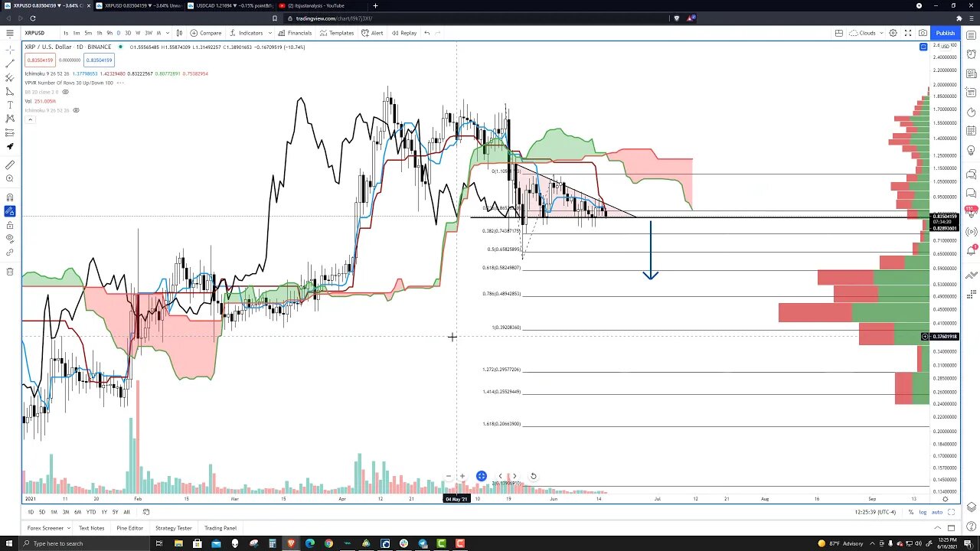Open the Trading Panel tab
The height and width of the screenshot is (551, 980).
point(220,528)
